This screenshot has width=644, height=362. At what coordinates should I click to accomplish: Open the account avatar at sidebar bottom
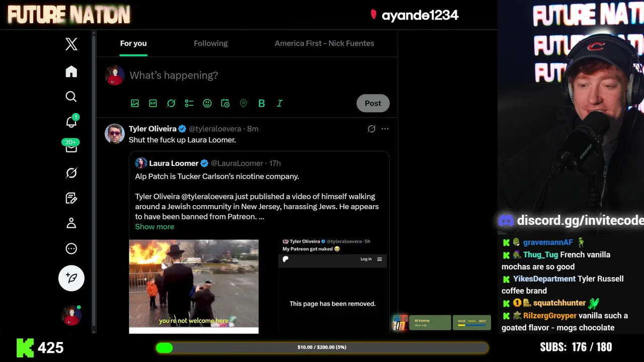(71, 315)
